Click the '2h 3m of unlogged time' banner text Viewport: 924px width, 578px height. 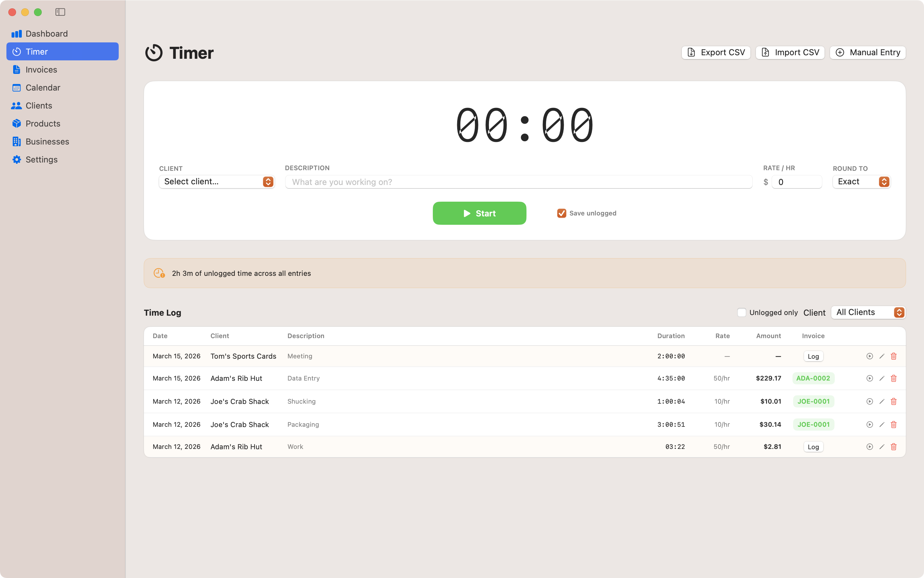[x=241, y=273]
